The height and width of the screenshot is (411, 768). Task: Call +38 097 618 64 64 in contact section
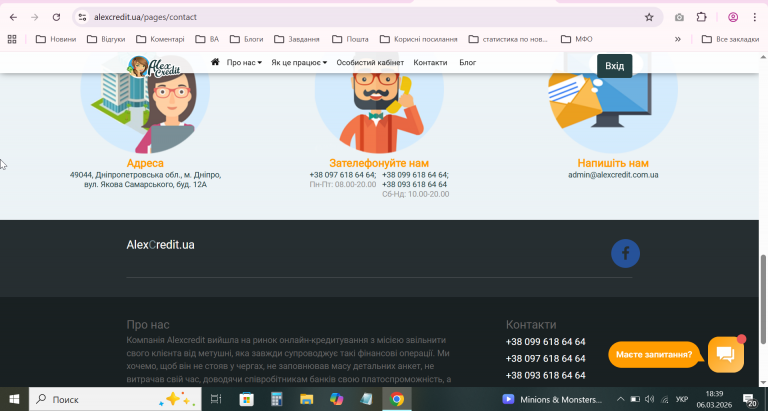click(x=343, y=175)
